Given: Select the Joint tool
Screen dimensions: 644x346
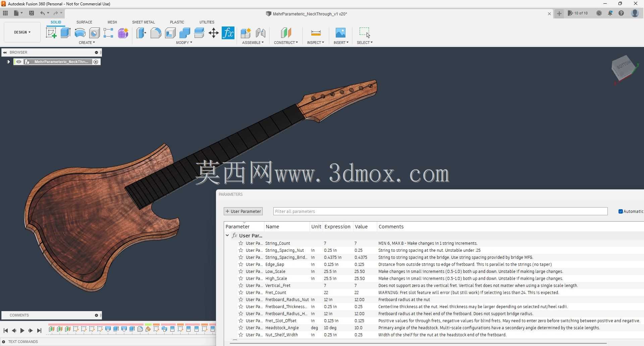Looking at the screenshot, I should [x=260, y=33].
